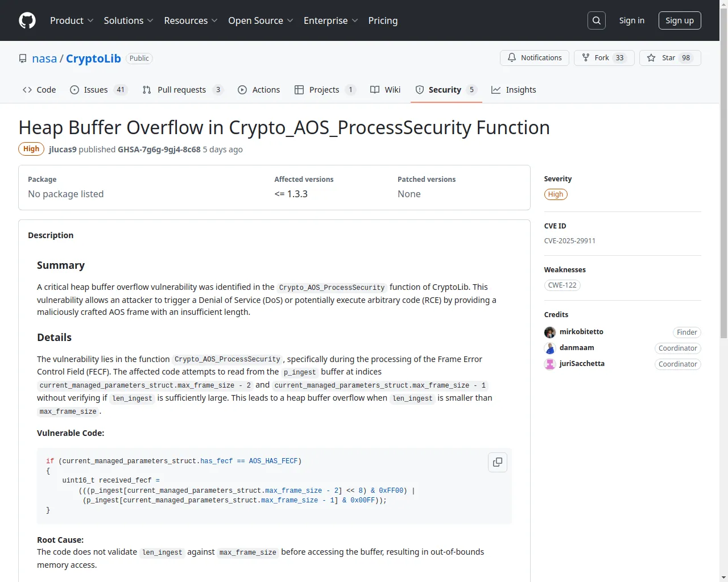Click juriSacchetta's Coordinator label

pyautogui.click(x=678, y=364)
